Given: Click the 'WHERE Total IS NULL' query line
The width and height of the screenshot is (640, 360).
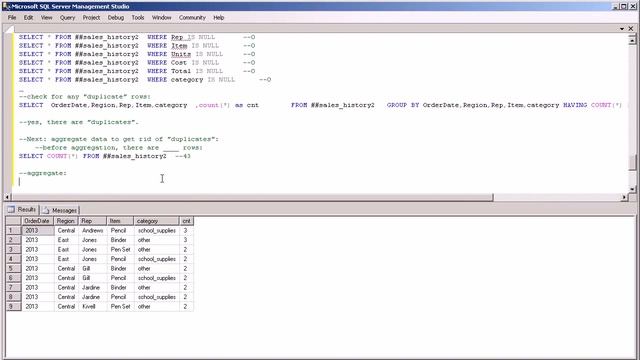Looking at the screenshot, I should coord(137,71).
